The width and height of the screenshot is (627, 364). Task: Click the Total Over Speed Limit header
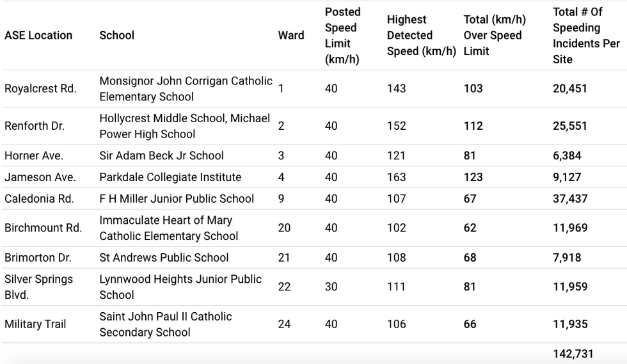pos(494,36)
